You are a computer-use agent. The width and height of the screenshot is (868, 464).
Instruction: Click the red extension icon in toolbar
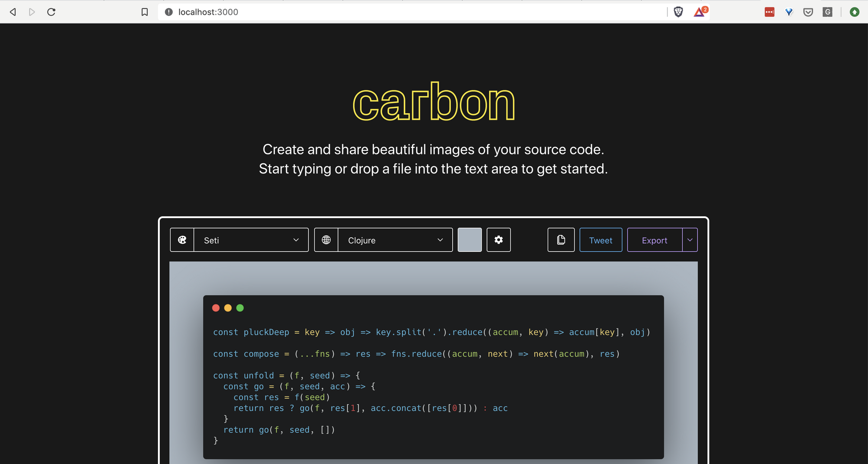pos(769,12)
